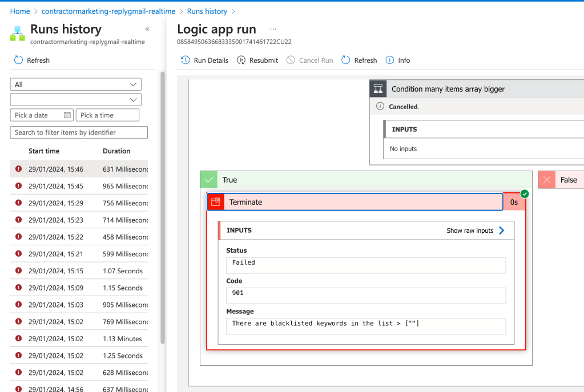Screen dimensions: 584x392
Task: Click the Cancelled info icon
Action: pyautogui.click(x=380, y=106)
